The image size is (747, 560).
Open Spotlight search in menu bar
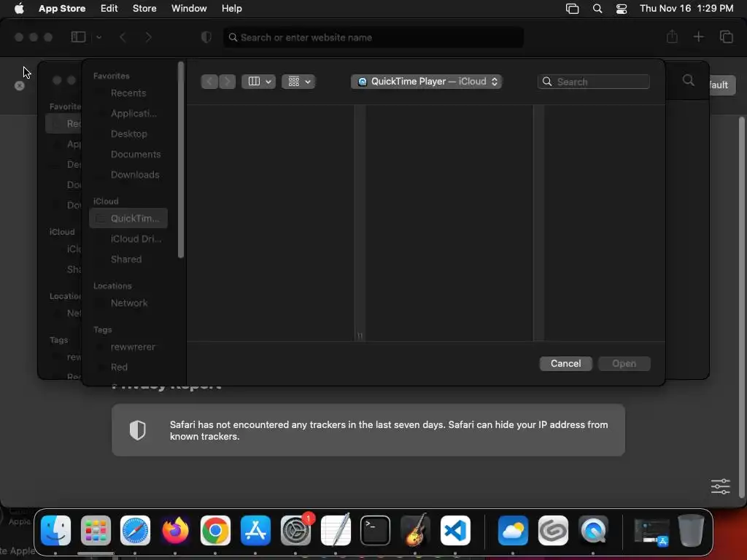click(x=597, y=9)
